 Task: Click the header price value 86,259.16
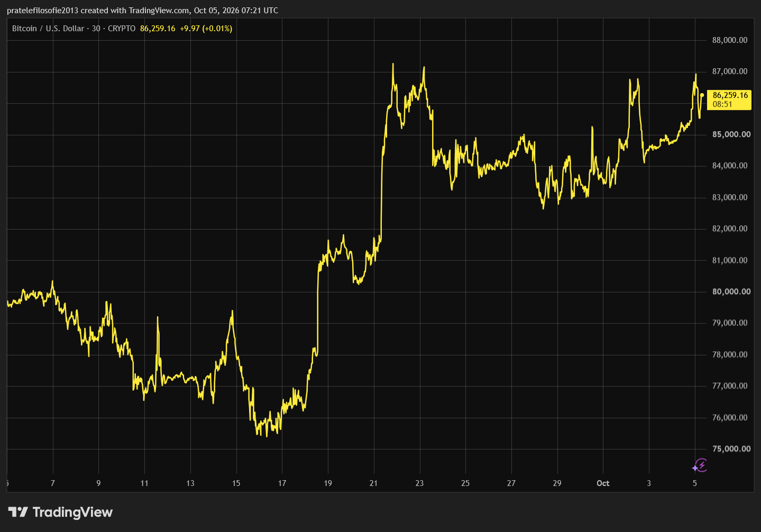point(158,29)
